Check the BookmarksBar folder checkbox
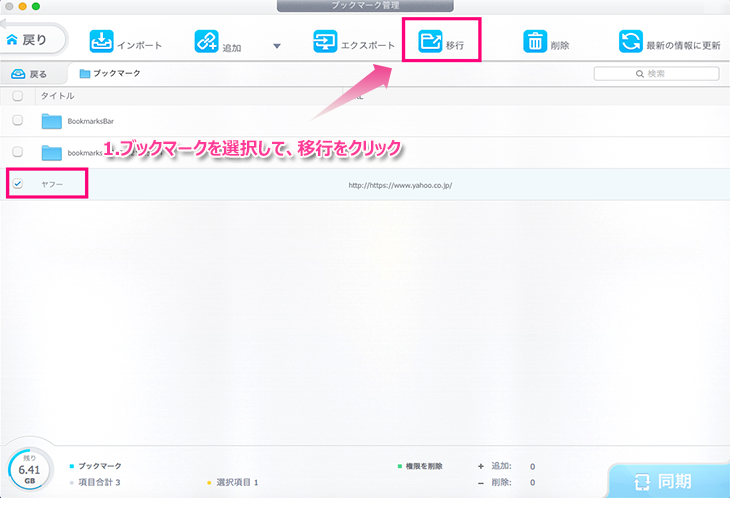The height and width of the screenshot is (510, 730). (18, 120)
